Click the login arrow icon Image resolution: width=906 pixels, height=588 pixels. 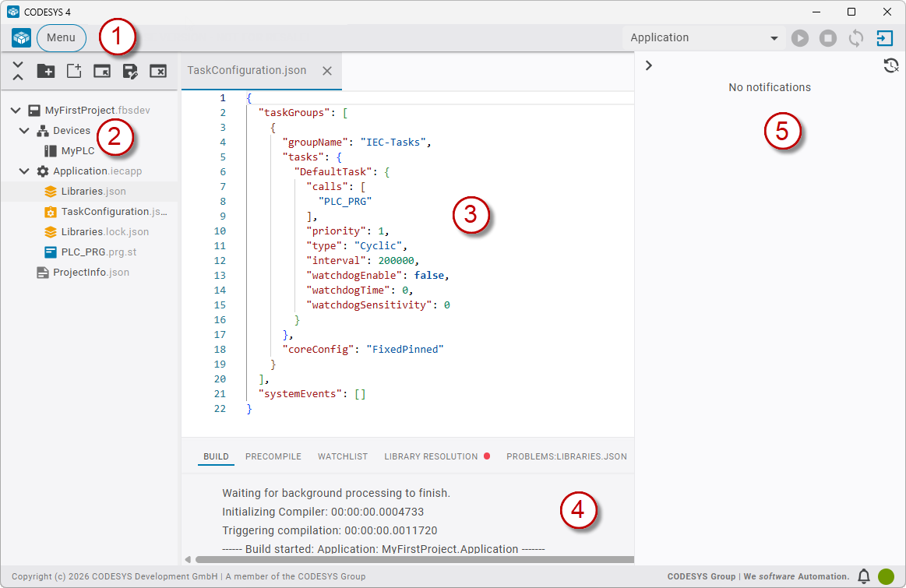[885, 38]
